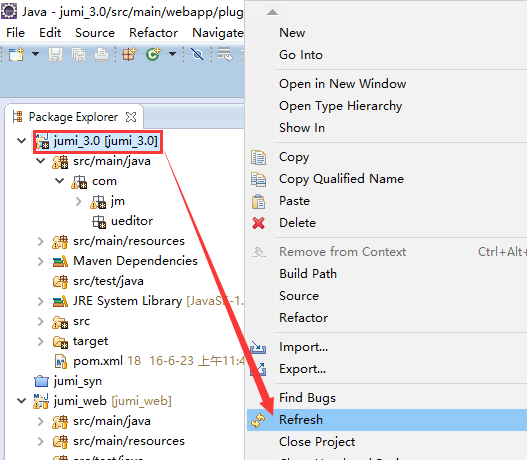Click the jumi_syn project folder icon
Screen dimensions: 527x460
point(41,381)
